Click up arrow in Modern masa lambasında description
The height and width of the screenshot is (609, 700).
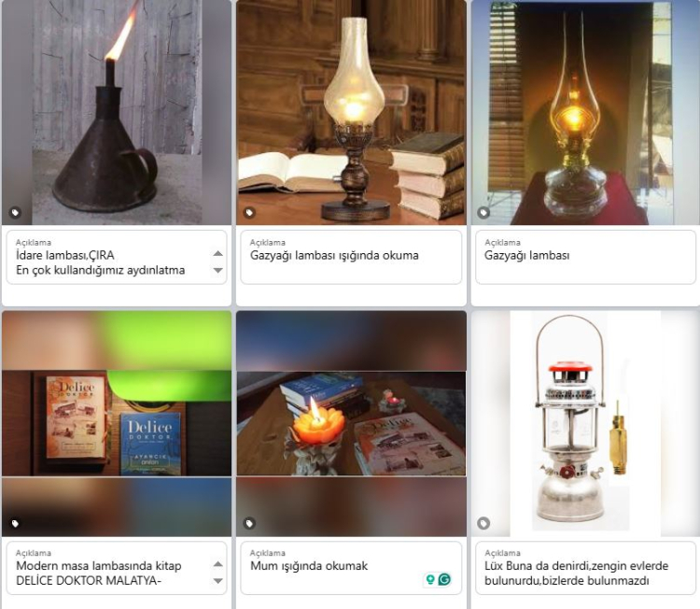(217, 564)
